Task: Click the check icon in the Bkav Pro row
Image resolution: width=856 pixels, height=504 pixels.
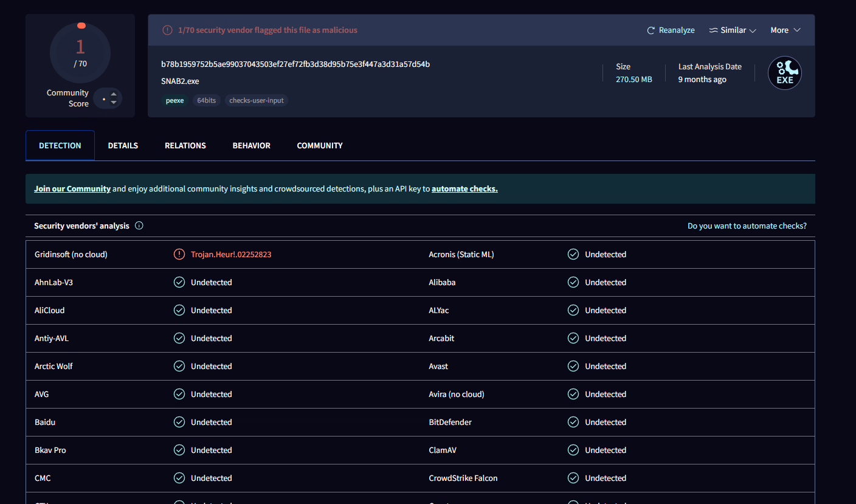Action: pyautogui.click(x=179, y=450)
